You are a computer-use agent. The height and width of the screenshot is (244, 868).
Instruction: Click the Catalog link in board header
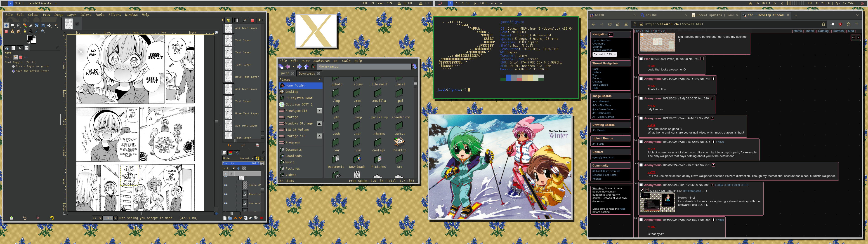coord(823,31)
